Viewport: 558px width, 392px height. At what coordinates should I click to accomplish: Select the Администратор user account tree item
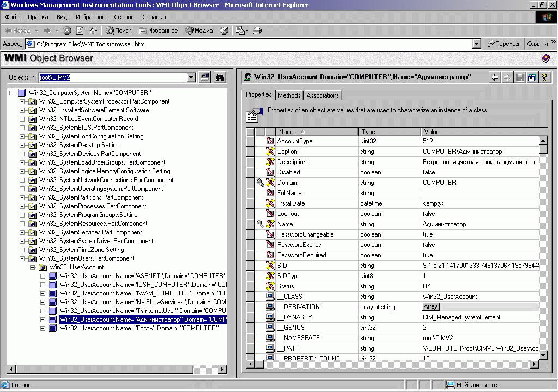click(x=143, y=319)
